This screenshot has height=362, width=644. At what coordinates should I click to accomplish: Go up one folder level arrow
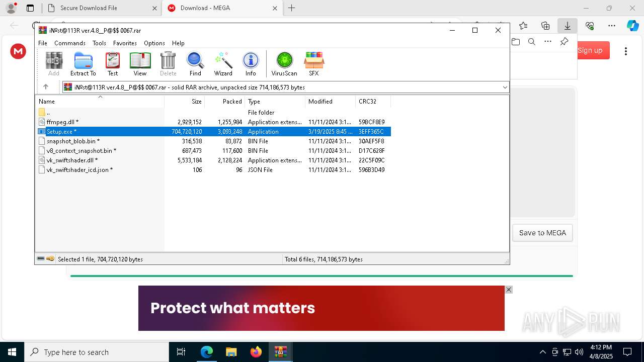click(46, 87)
